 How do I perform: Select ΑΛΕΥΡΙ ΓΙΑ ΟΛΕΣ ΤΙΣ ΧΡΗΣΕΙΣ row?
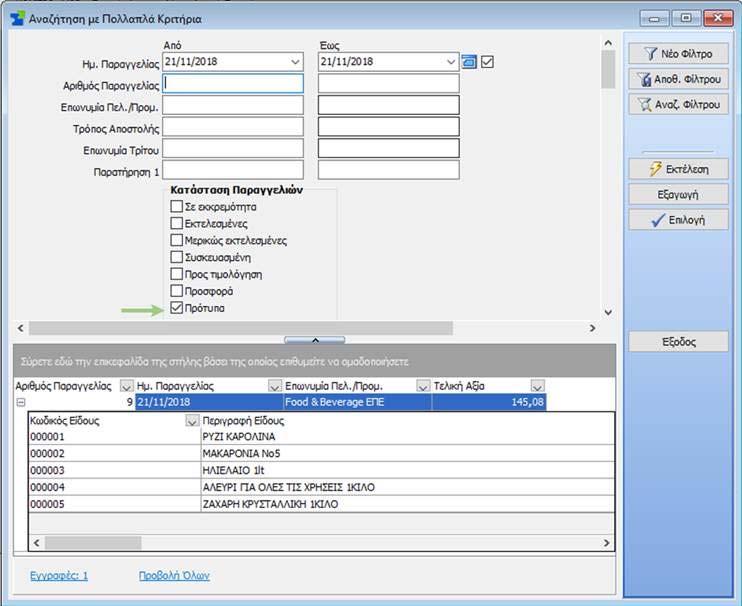tap(321, 487)
